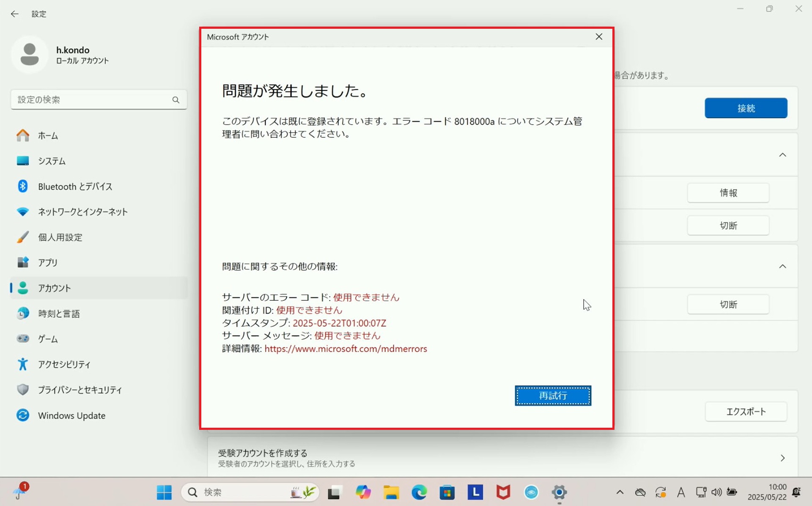812x506 pixels.
Task: Click the battery tray icon
Action: 732,492
